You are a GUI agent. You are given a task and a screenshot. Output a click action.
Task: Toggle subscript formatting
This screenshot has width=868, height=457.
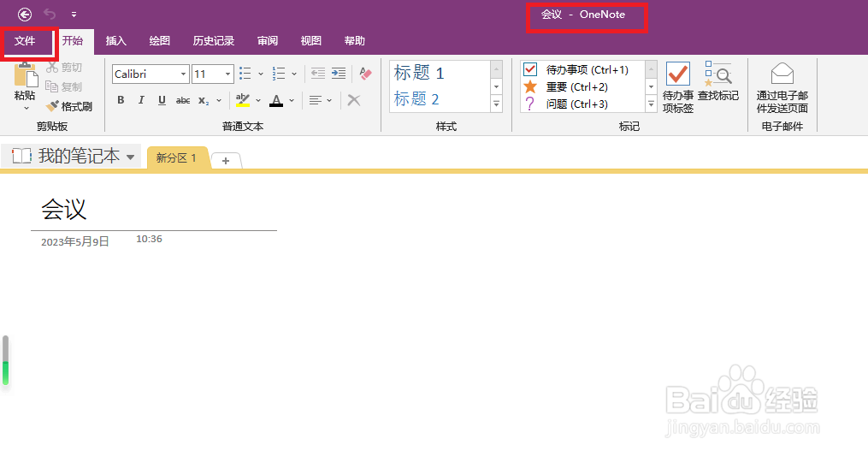point(204,101)
